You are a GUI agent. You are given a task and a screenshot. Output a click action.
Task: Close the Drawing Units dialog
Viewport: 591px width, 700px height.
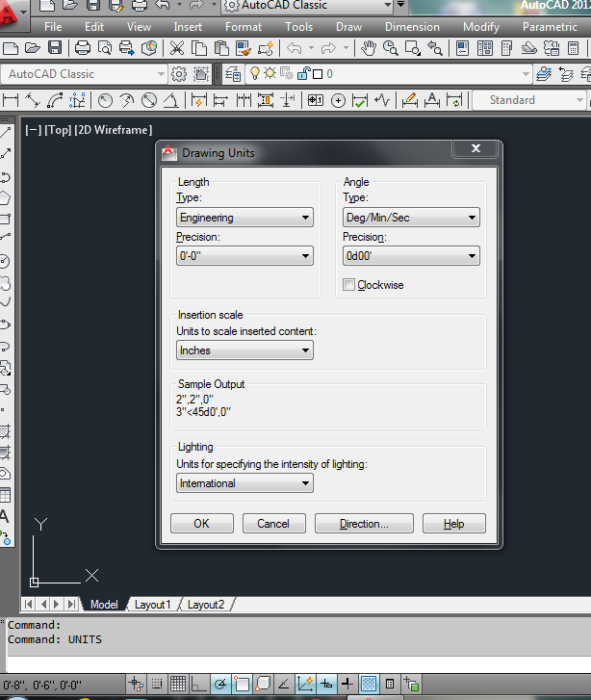[x=475, y=148]
